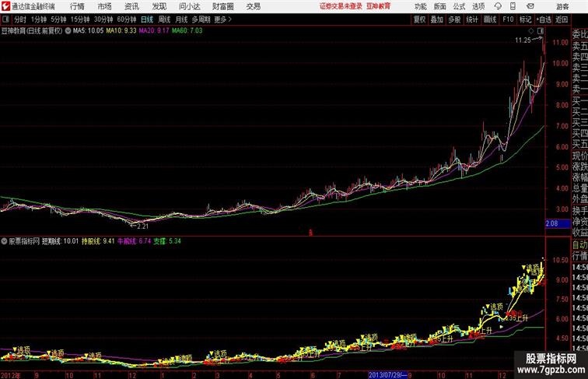Click the MA5: 10.05 value
The width and height of the screenshot is (588, 379).
(x=88, y=31)
